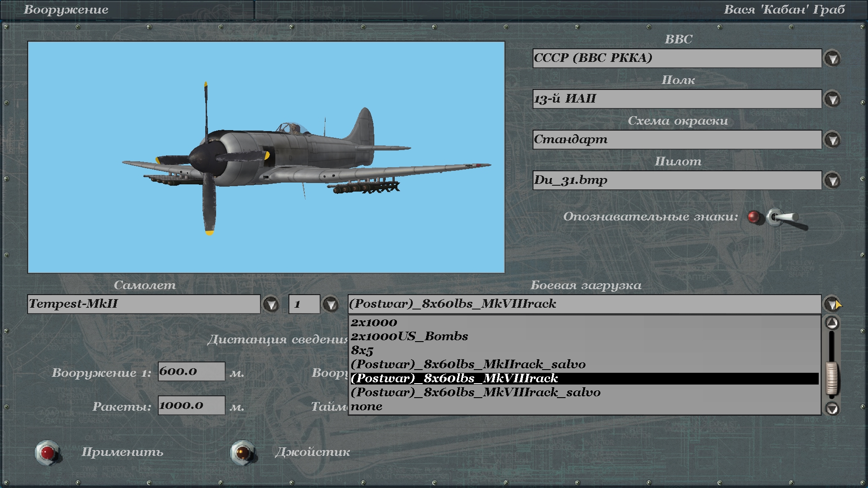
Task: Select the 2x1000US_Bombs loadout
Action: [x=409, y=337]
